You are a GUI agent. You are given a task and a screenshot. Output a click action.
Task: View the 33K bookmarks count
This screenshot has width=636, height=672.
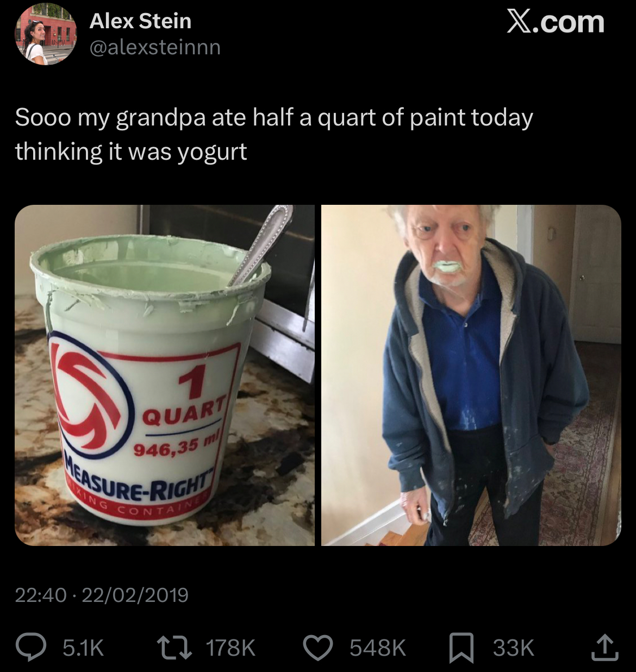click(x=514, y=648)
